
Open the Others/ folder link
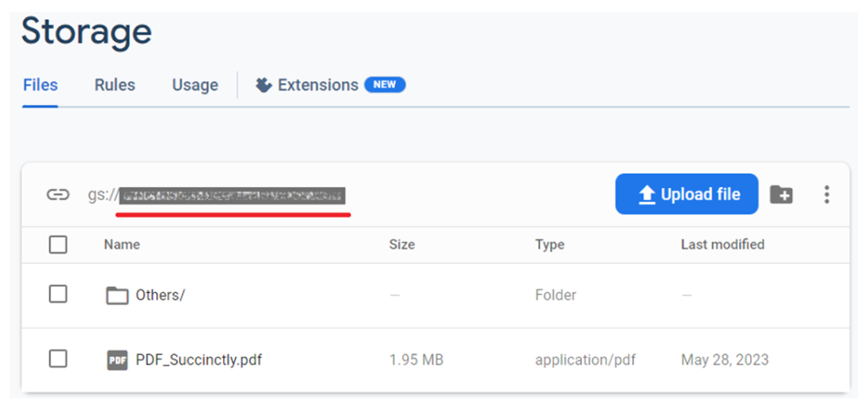tap(160, 296)
